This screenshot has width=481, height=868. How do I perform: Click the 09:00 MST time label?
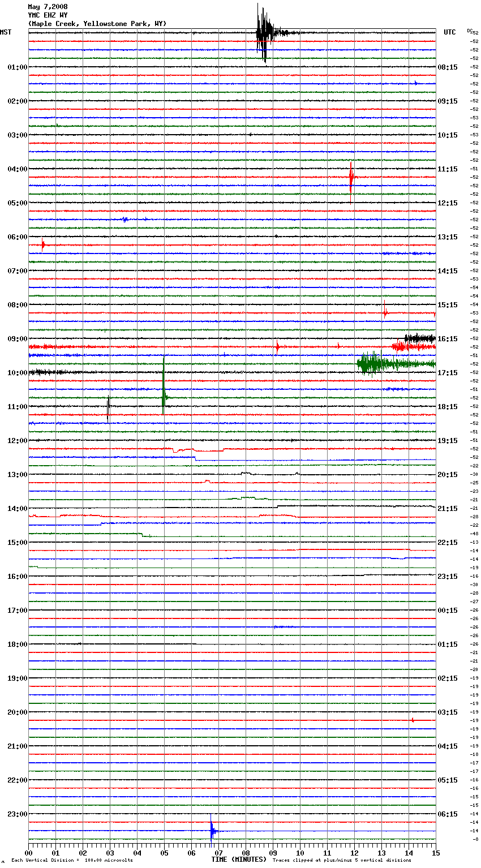[17, 339]
